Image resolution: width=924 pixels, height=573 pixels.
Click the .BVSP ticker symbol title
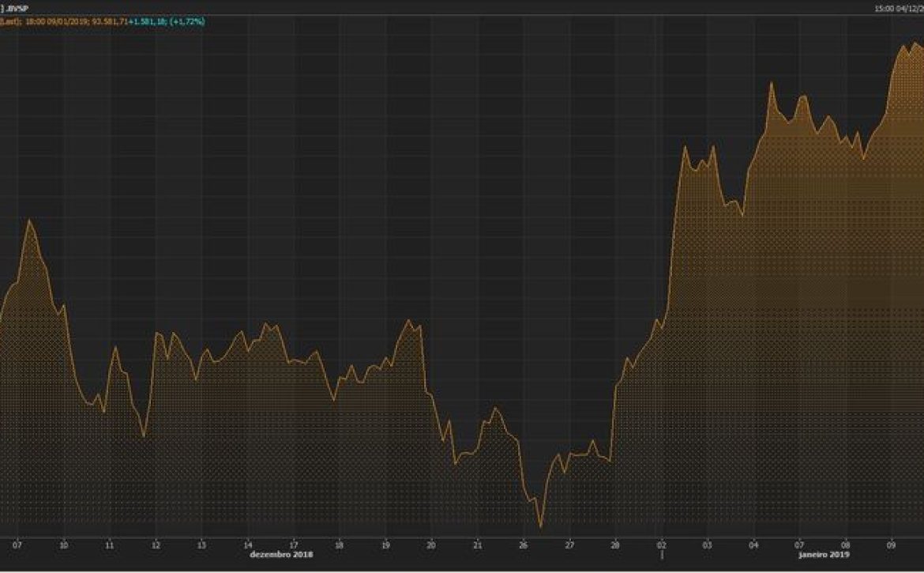click(x=17, y=9)
